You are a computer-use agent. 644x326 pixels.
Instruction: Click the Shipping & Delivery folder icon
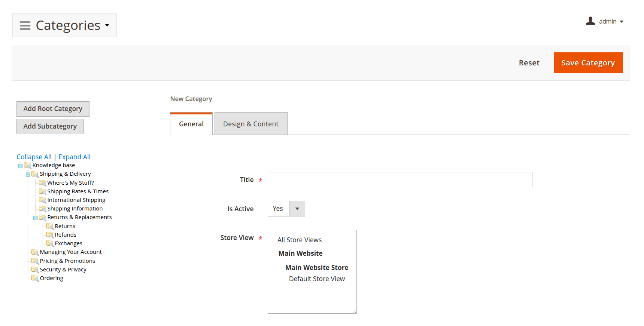[x=35, y=174]
